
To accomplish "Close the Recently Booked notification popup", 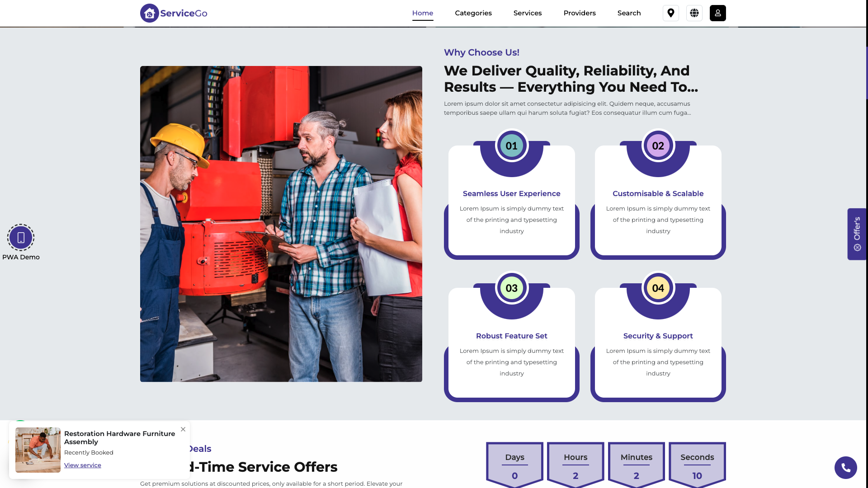I will click(x=183, y=429).
